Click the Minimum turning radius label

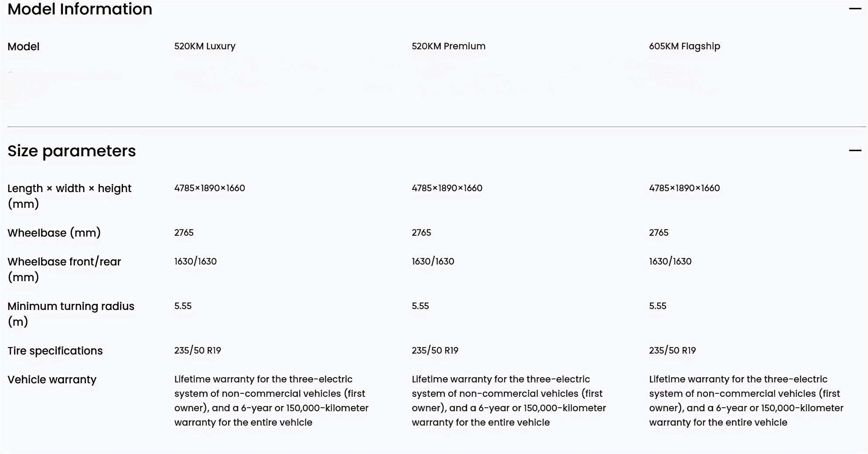71,314
